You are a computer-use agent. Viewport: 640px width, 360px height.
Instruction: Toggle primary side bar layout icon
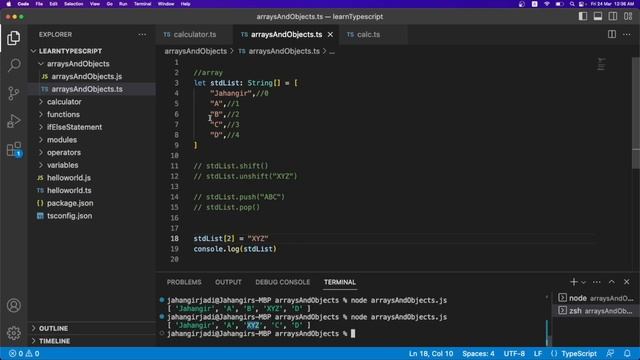point(583,16)
